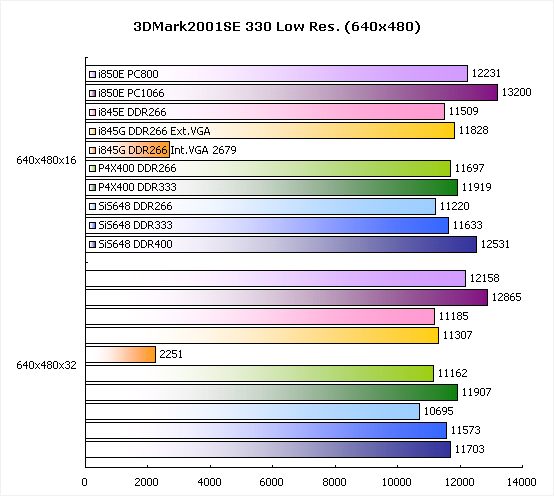
Task: Click the SiS648 DDR333 legend color swatch
Action: pos(93,225)
